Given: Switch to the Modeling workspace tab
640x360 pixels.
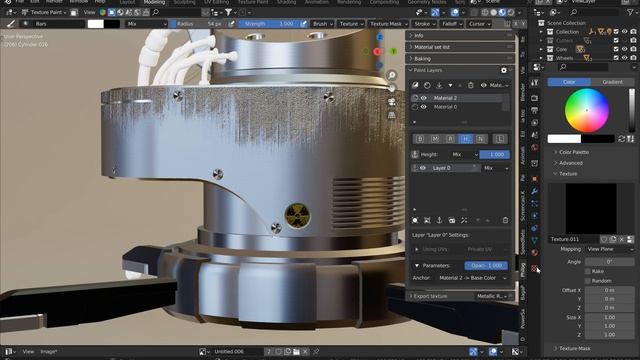Looking at the screenshot, I should click(x=154, y=2).
